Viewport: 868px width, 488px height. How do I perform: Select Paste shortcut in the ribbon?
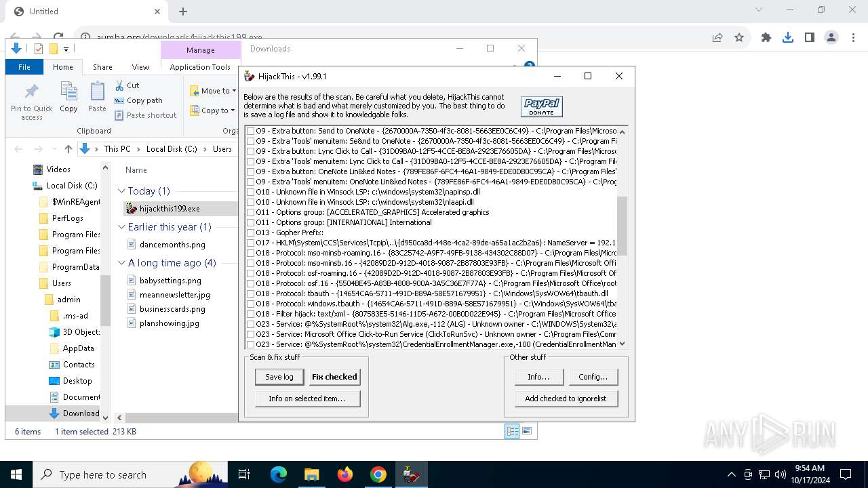coord(146,115)
